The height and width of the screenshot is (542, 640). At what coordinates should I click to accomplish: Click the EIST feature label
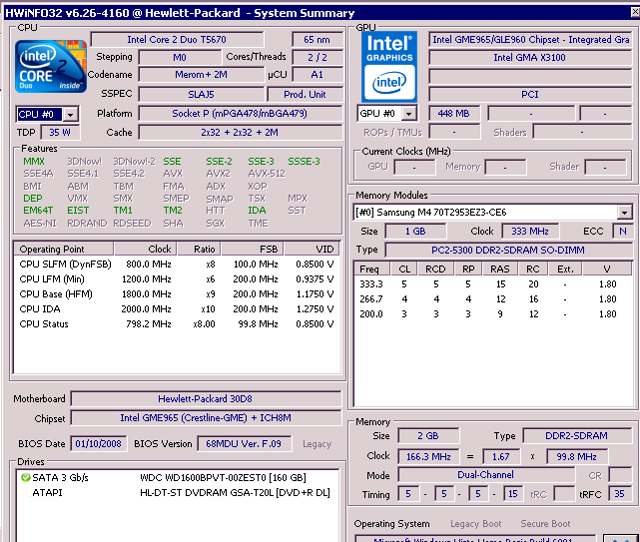coord(78,211)
